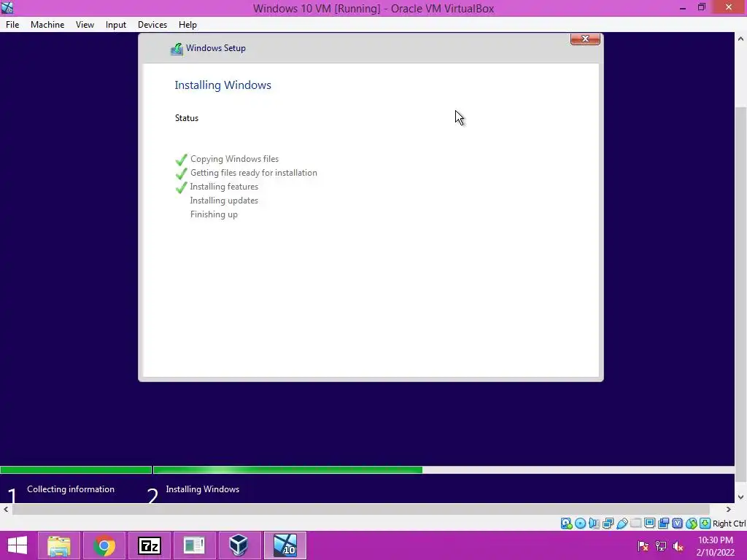Open the Devices menu

tap(152, 25)
